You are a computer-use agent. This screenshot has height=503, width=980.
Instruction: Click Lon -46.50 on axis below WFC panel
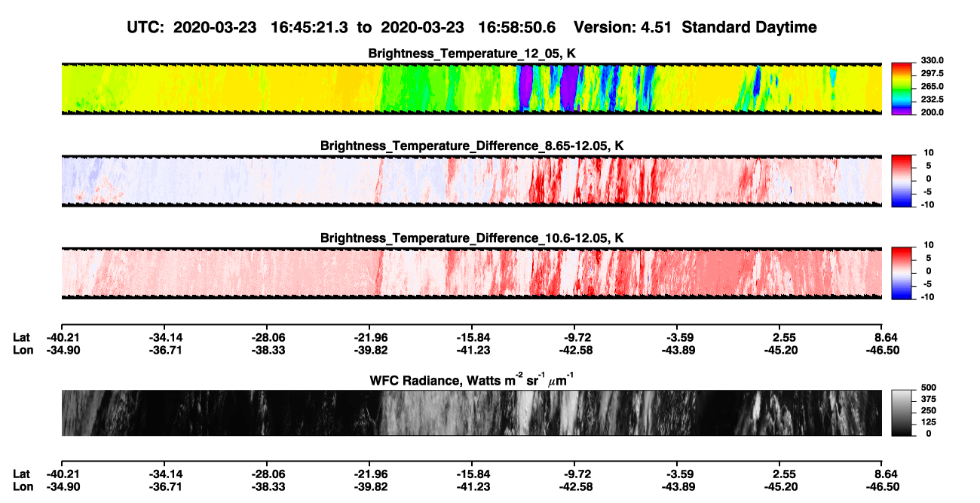tap(882, 486)
